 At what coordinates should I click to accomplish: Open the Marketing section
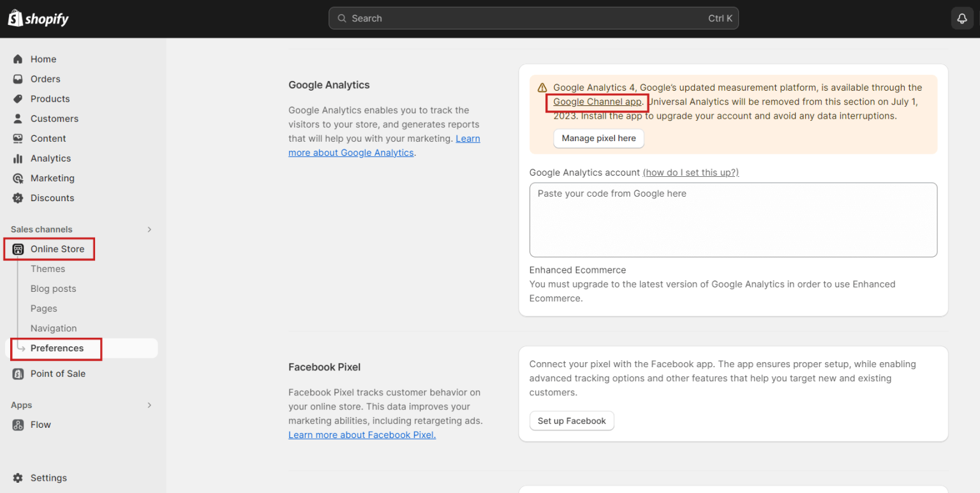point(52,178)
